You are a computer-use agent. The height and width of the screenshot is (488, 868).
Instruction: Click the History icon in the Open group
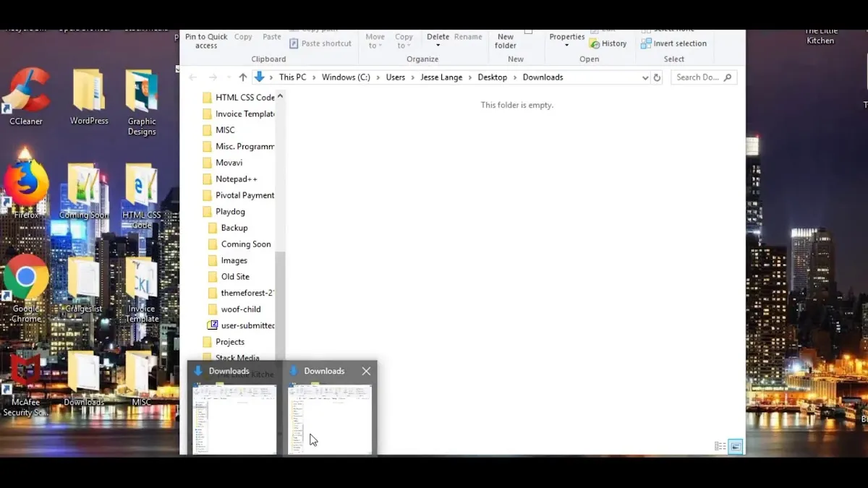595,43
